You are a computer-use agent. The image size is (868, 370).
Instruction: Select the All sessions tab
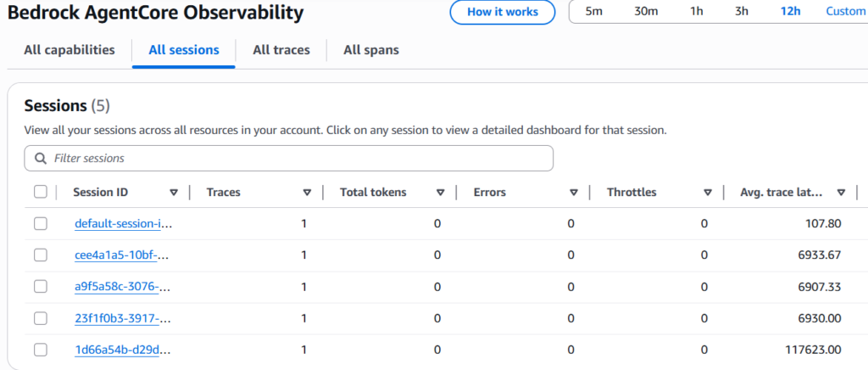pos(184,50)
